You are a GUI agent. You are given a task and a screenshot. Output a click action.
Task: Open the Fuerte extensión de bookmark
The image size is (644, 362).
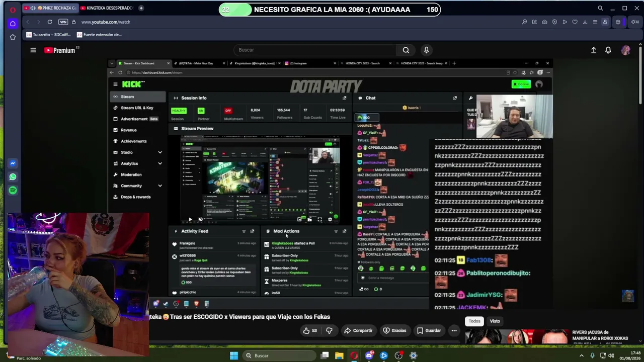tap(99, 35)
